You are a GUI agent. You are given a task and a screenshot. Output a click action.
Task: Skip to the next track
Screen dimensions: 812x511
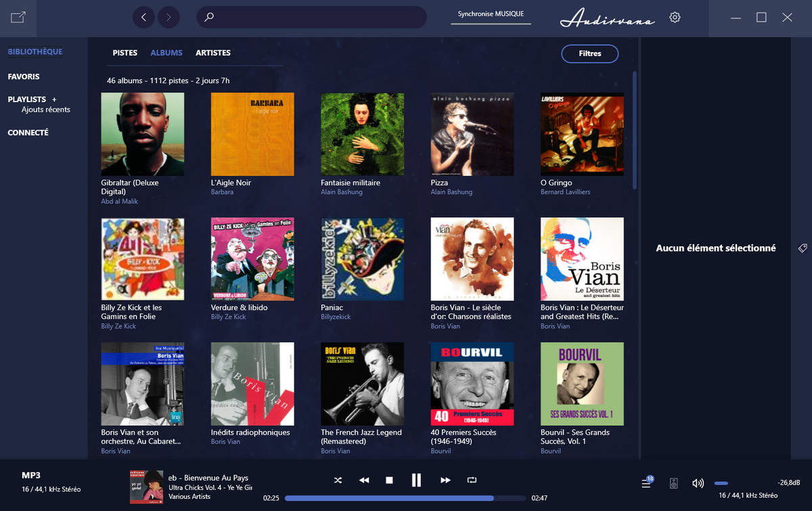445,481
